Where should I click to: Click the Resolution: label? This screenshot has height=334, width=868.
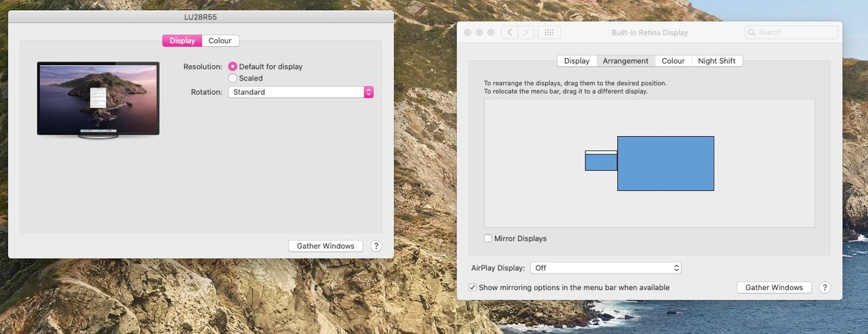point(203,66)
